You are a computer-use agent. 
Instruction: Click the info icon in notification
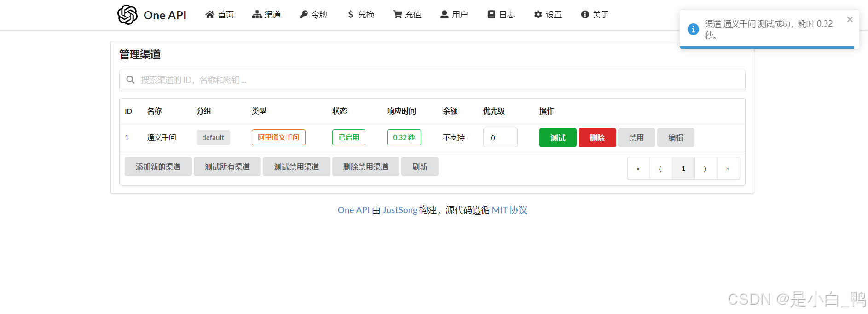click(x=693, y=29)
